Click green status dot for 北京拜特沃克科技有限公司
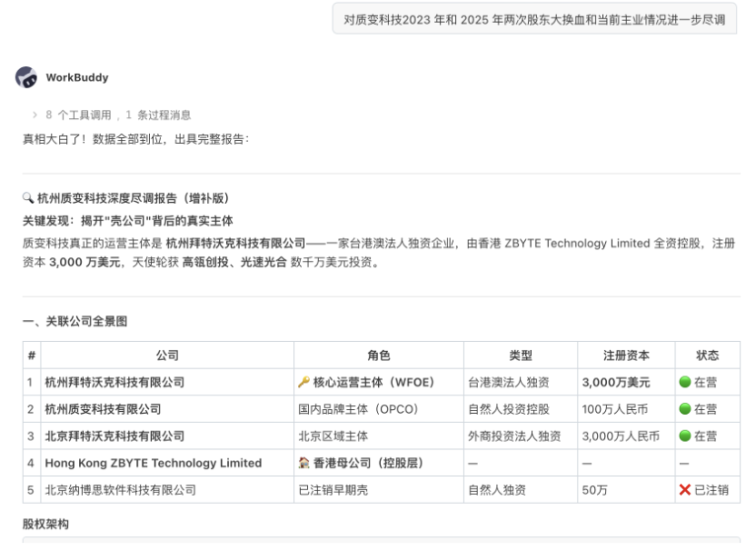This screenshot has height=551, width=756. (x=685, y=436)
